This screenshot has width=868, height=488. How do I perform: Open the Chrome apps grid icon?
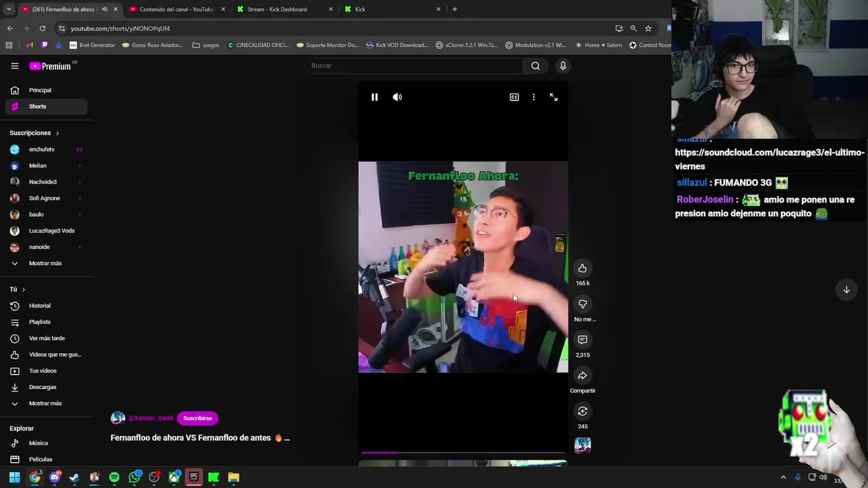pyautogui.click(x=9, y=45)
